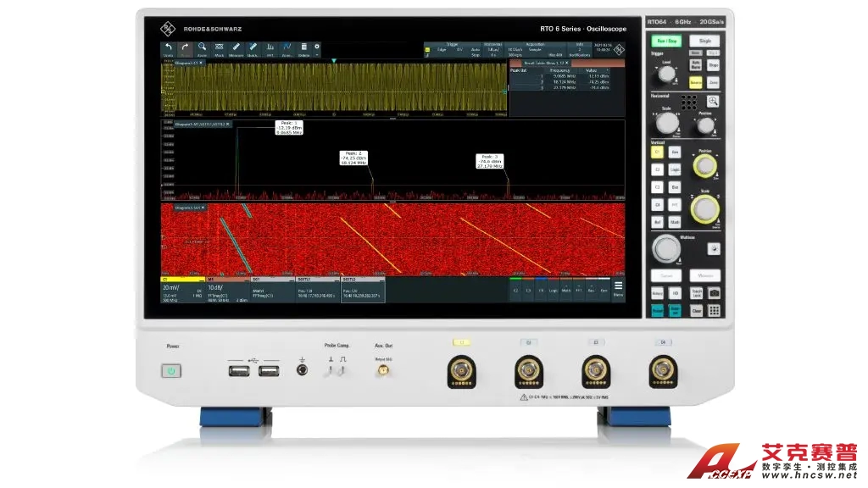Push the camera screenshot key
The width and height of the screenshot is (868, 488).
pos(714,293)
